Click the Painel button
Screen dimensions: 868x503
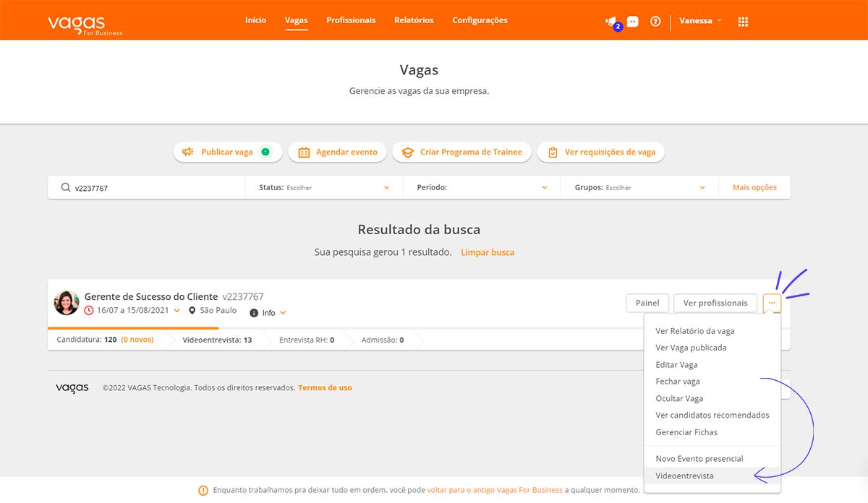coord(647,303)
